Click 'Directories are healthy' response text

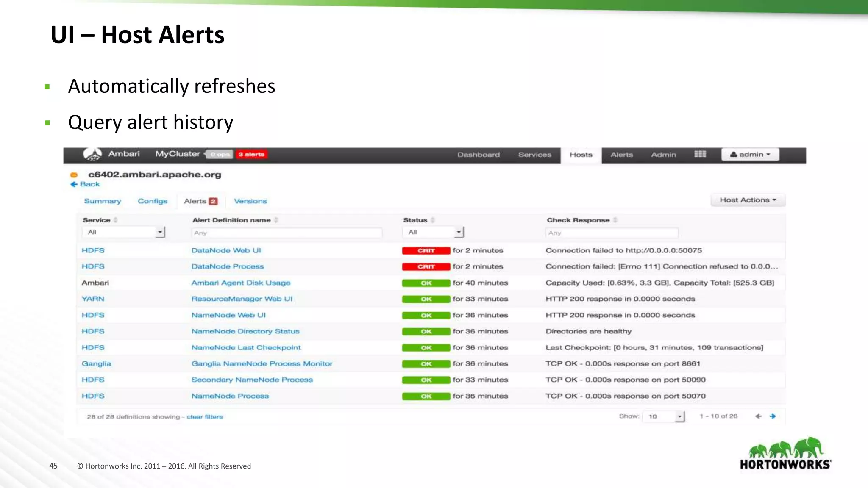point(589,331)
